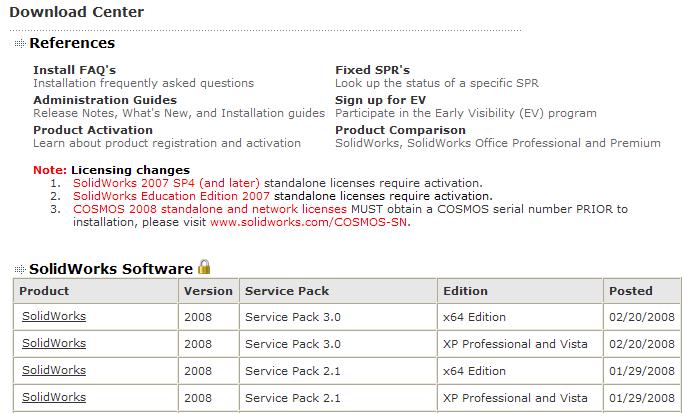
Task: Open the Fixed SPR's lookup link
Action: (x=372, y=70)
